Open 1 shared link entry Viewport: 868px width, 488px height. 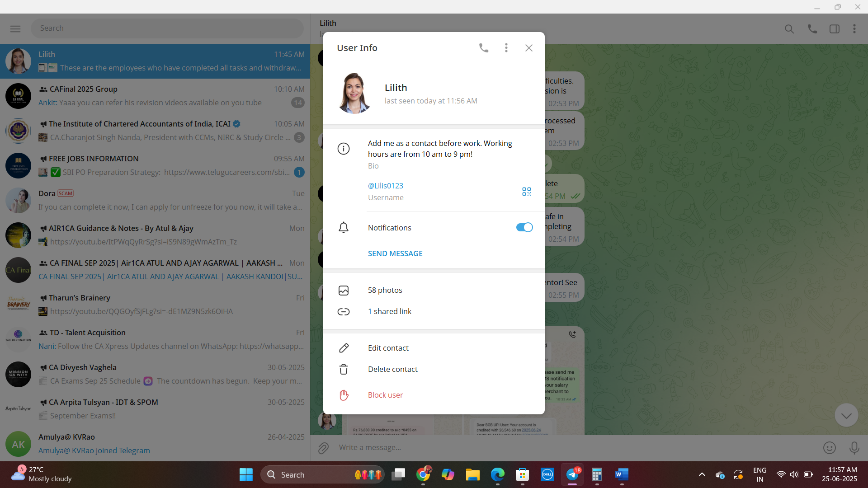coord(389,311)
